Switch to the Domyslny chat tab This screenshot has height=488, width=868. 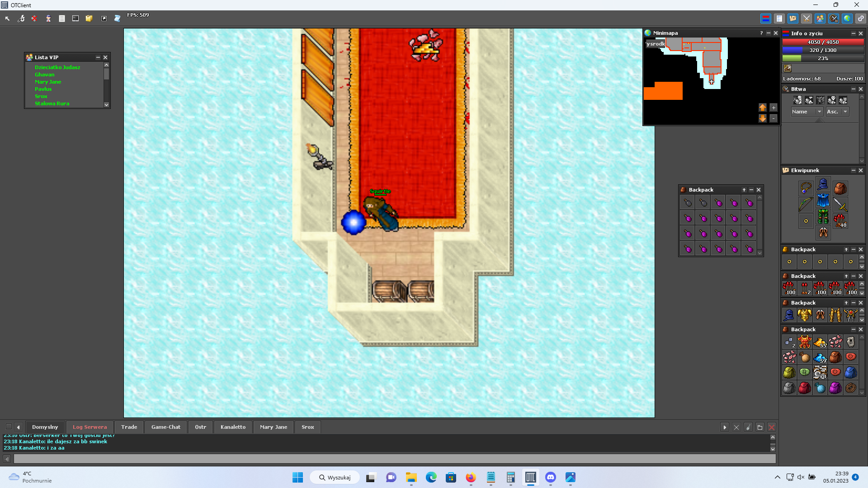click(45, 427)
